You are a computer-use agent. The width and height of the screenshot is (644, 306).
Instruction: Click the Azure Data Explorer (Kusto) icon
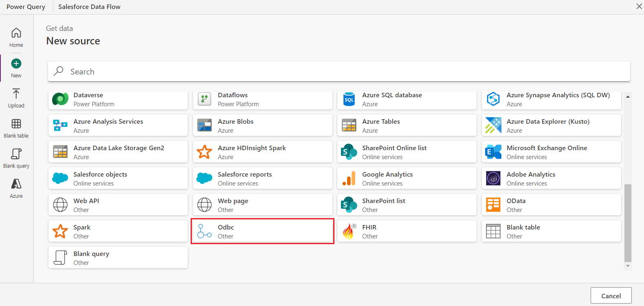(493, 125)
